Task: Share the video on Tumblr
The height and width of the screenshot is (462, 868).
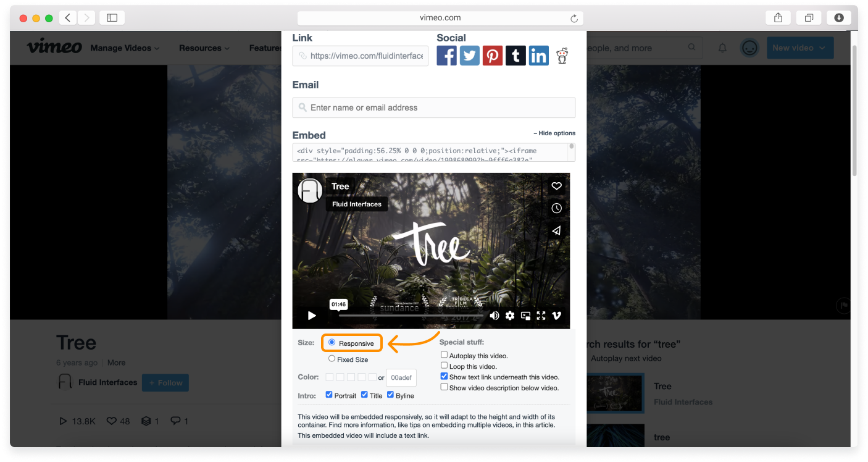Action: [x=515, y=56]
